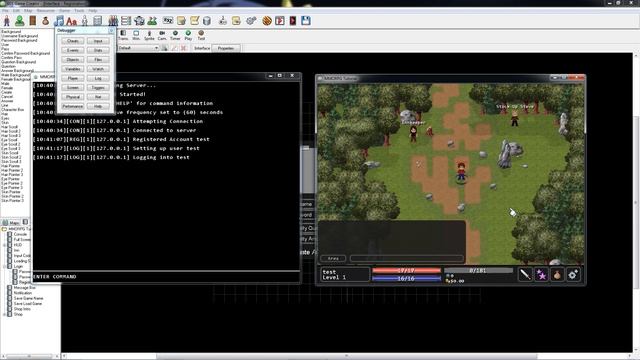Open the Default dropdown
This screenshot has height=360, width=640.
(x=138, y=48)
